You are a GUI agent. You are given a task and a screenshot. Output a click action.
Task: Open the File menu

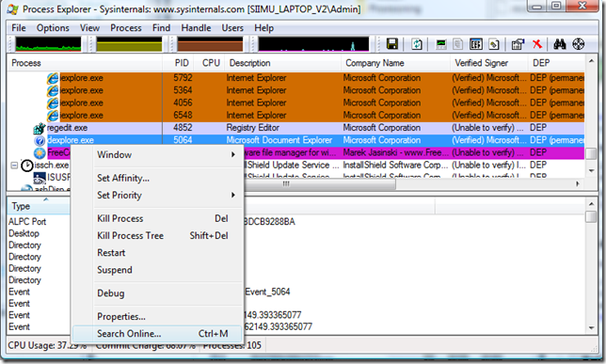click(19, 28)
